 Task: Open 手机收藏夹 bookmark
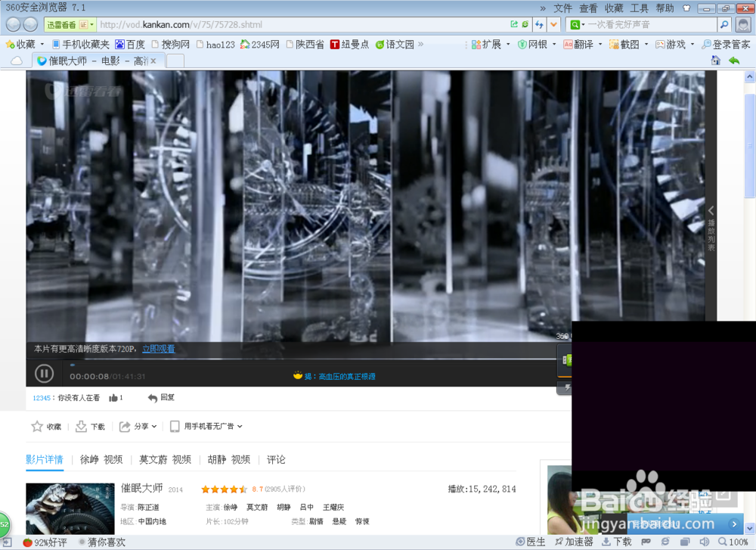click(81, 45)
